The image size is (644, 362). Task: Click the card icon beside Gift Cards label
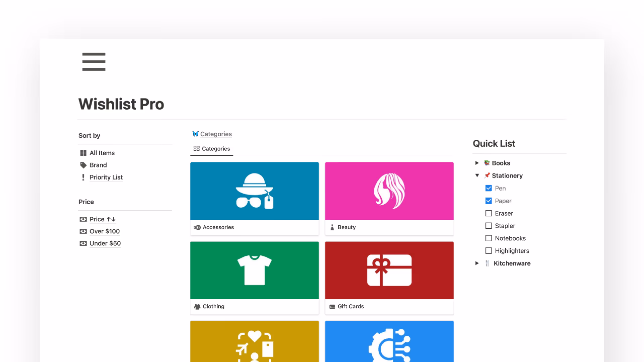(x=332, y=306)
